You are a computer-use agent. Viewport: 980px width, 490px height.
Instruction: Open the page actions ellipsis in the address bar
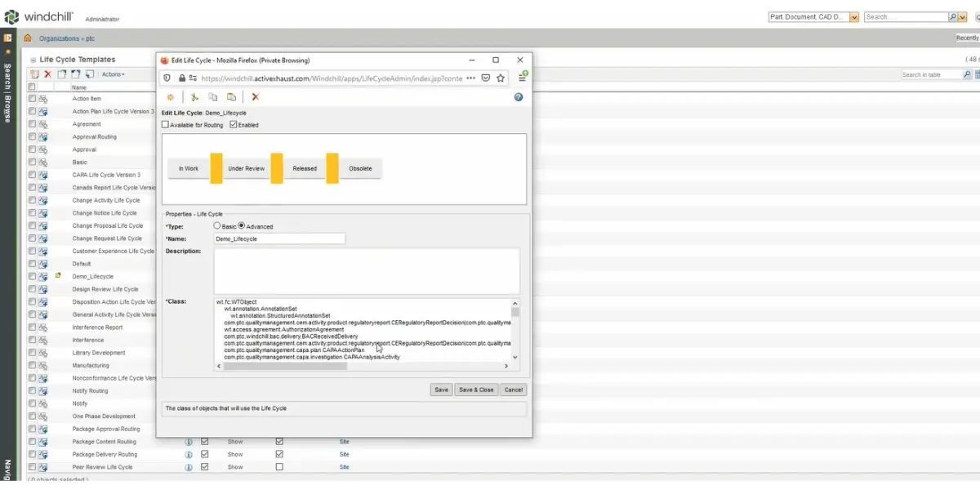pyautogui.click(x=471, y=78)
